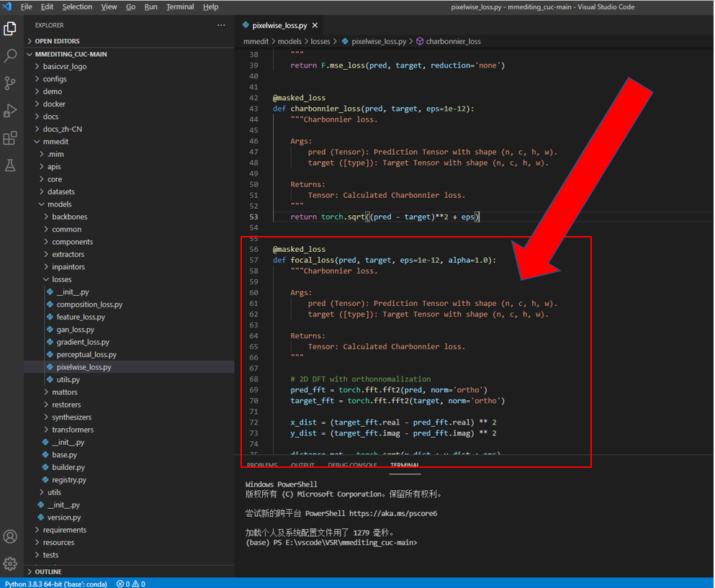Collapse the mmedit folder
The height and width of the screenshot is (588, 715).
click(55, 142)
